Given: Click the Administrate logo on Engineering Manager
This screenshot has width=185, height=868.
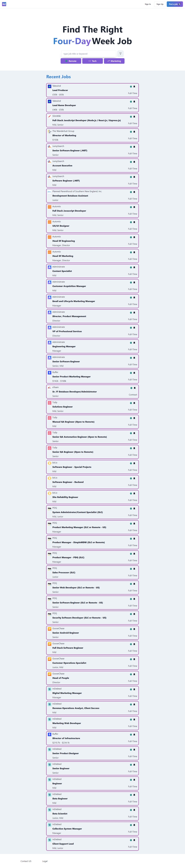Looking at the screenshot, I should 49,342.
